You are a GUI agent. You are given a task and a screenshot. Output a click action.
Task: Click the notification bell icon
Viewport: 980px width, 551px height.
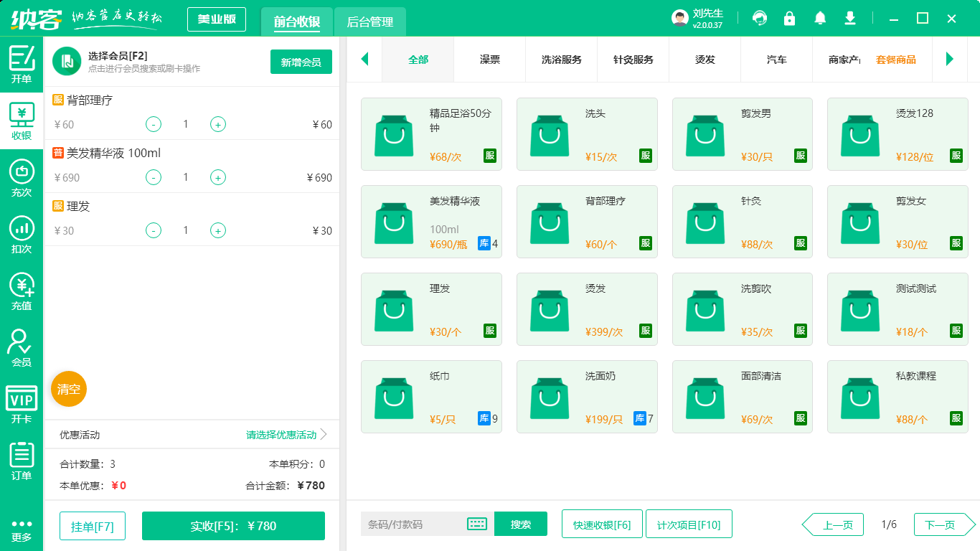[x=820, y=18]
